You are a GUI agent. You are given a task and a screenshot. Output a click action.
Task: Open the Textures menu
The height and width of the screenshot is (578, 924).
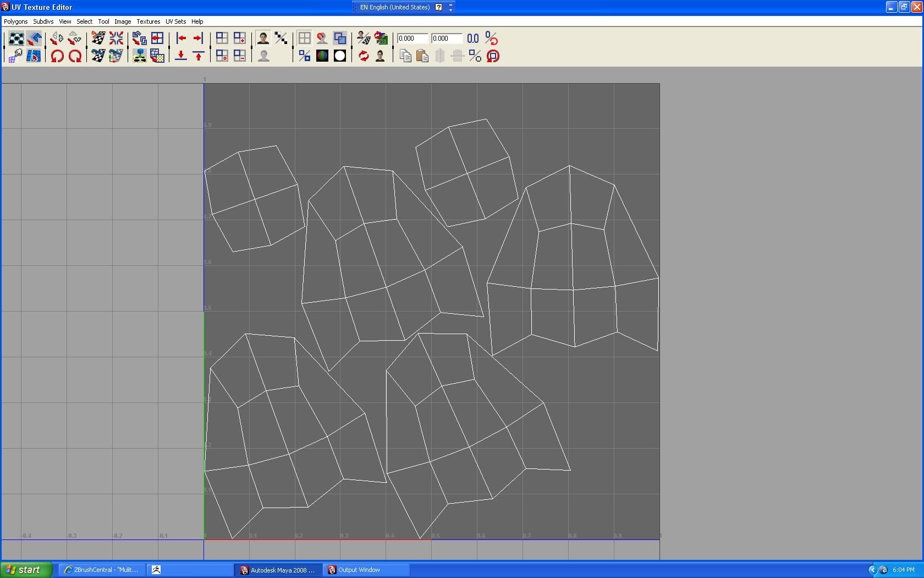(148, 21)
